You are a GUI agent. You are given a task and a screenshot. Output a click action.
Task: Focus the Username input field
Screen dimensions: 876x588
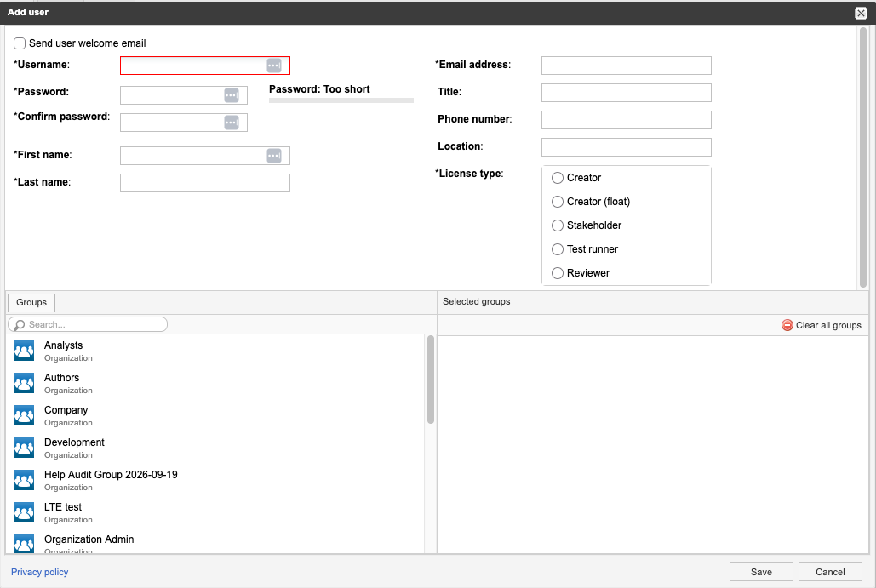(x=205, y=66)
